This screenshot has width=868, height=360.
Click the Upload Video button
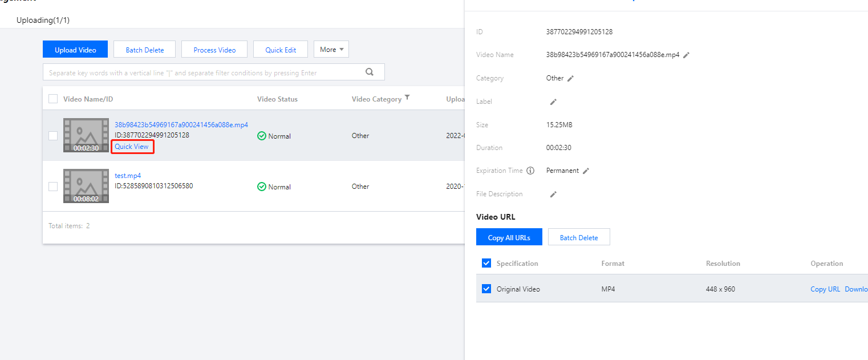coord(75,50)
